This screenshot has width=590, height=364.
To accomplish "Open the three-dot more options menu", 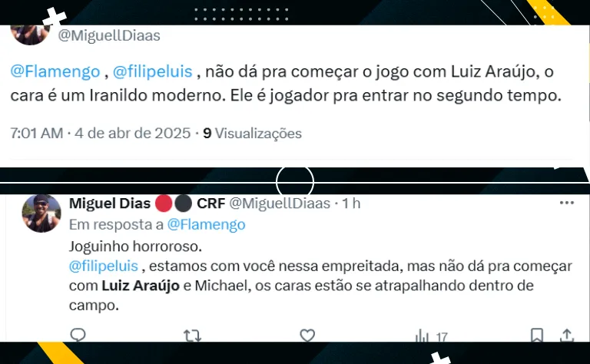I will click(x=567, y=203).
